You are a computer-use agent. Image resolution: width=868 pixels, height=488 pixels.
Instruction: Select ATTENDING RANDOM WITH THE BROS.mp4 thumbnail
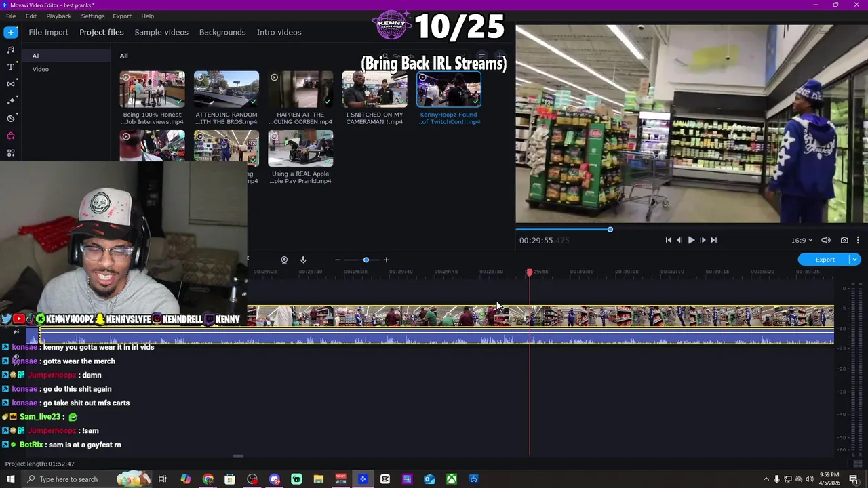click(x=226, y=89)
